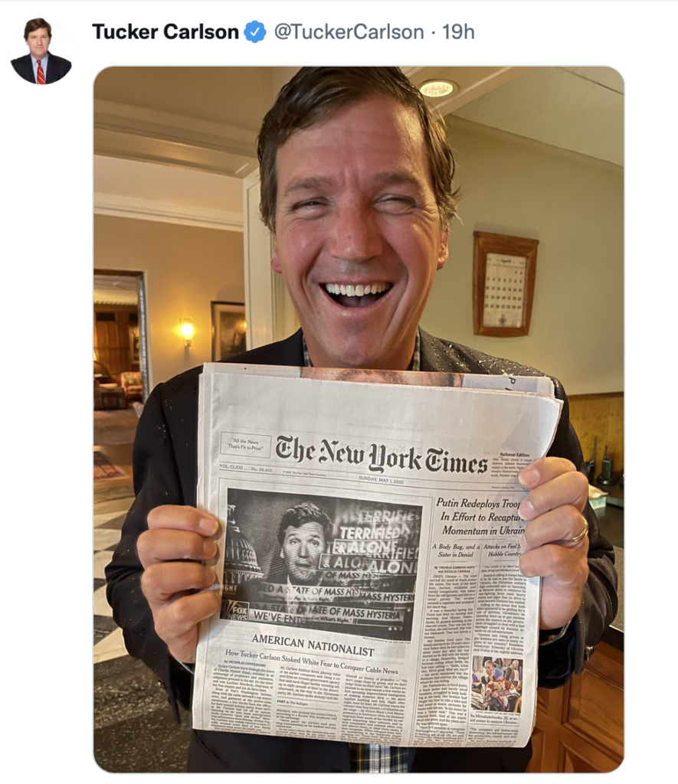Open the 19h timestamp permalink
Viewport: 678px width, 784px height.
point(458,32)
